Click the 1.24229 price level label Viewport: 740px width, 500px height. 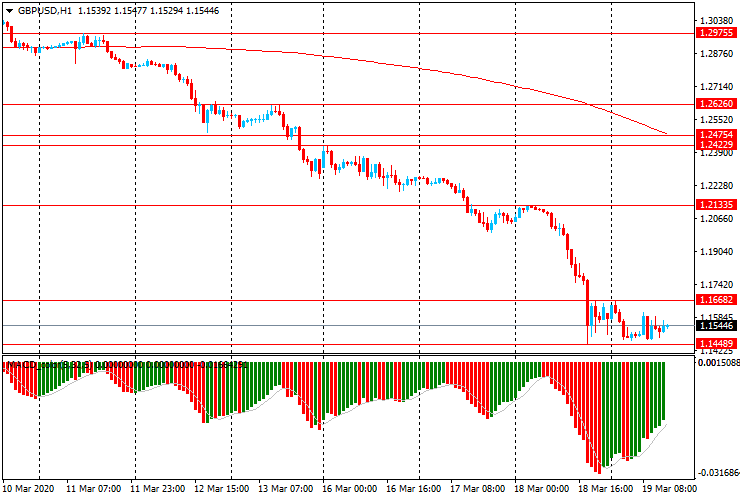pos(717,146)
